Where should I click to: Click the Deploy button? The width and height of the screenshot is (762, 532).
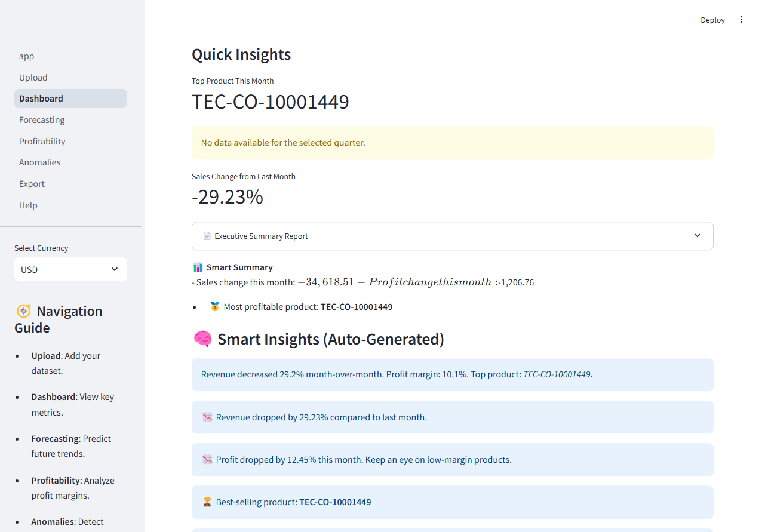point(712,20)
